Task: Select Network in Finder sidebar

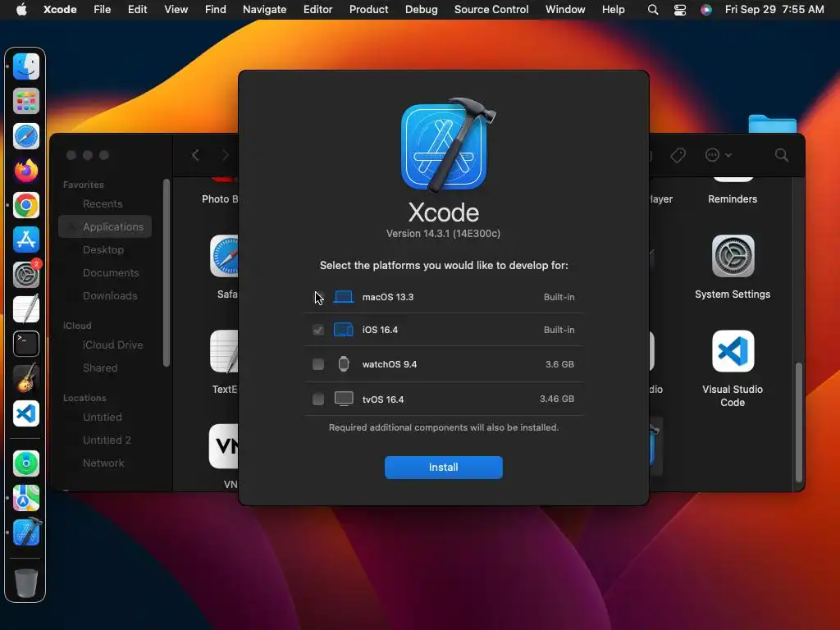Action: [103, 463]
